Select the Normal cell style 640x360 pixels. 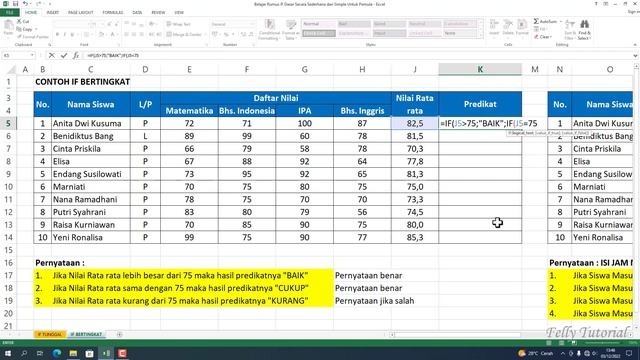coord(319,24)
